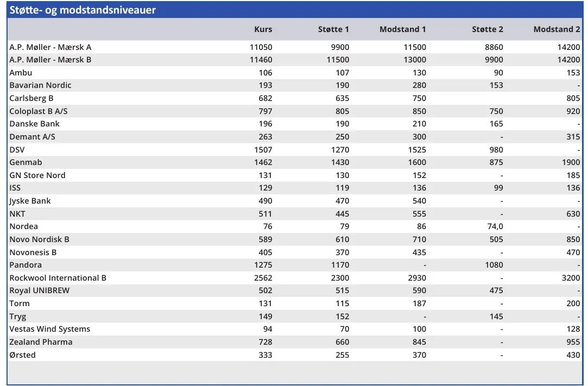Select the Modstand 1 column header
Viewport: 588px width, 386px height.
pos(402,29)
